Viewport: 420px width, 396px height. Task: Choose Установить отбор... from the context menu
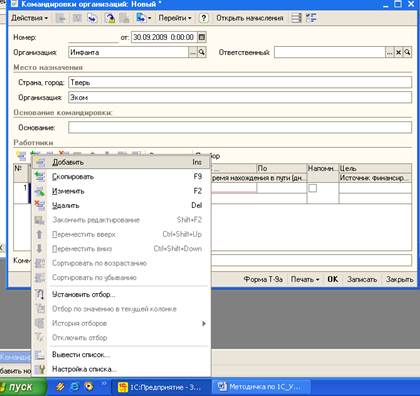[121, 295]
